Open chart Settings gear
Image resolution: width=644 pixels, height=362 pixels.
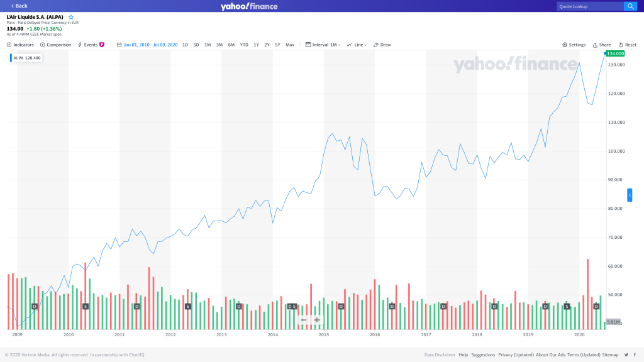[x=574, y=45]
